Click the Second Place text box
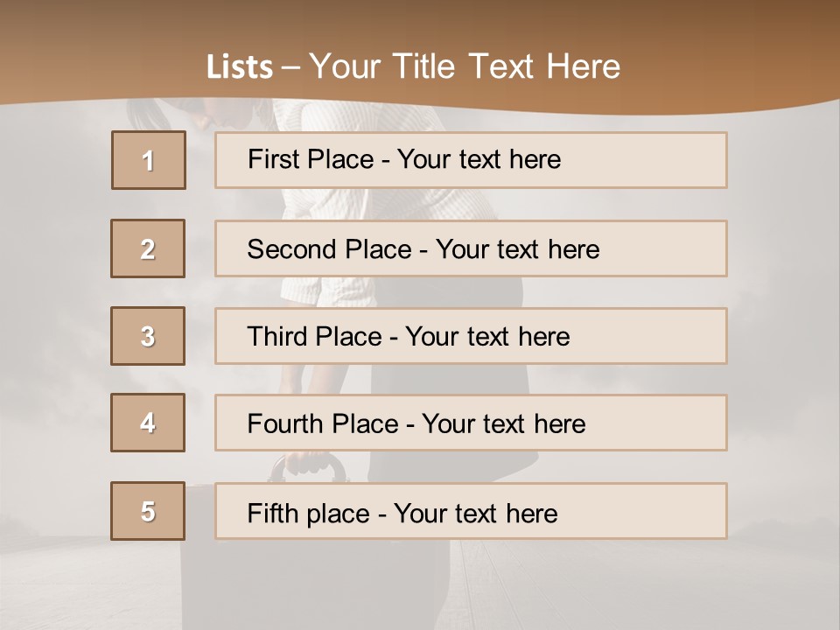This screenshot has width=840, height=630. click(x=471, y=248)
